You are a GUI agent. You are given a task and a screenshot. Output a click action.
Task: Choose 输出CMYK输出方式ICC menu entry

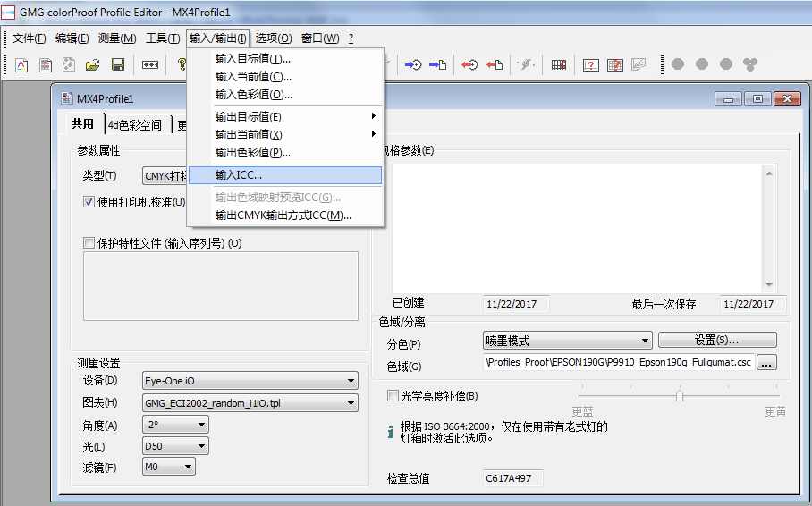[285, 215]
